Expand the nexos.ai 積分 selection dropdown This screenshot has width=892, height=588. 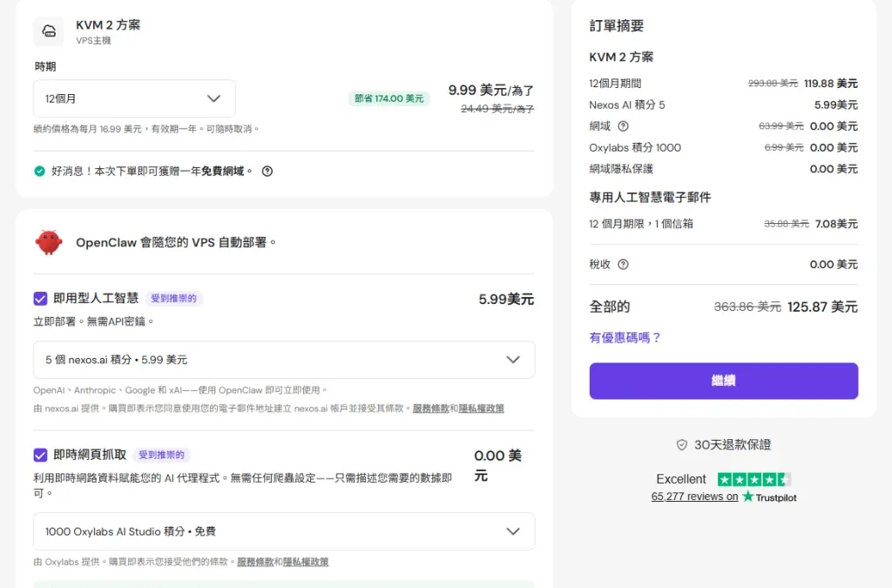pyautogui.click(x=284, y=361)
